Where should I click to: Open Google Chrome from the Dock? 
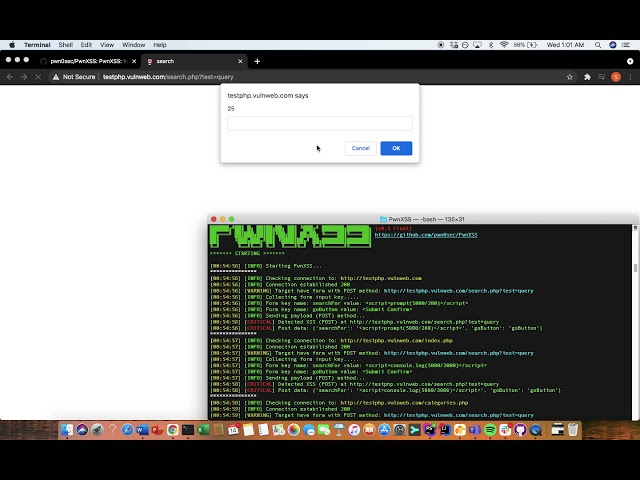pyautogui.click(x=173, y=430)
